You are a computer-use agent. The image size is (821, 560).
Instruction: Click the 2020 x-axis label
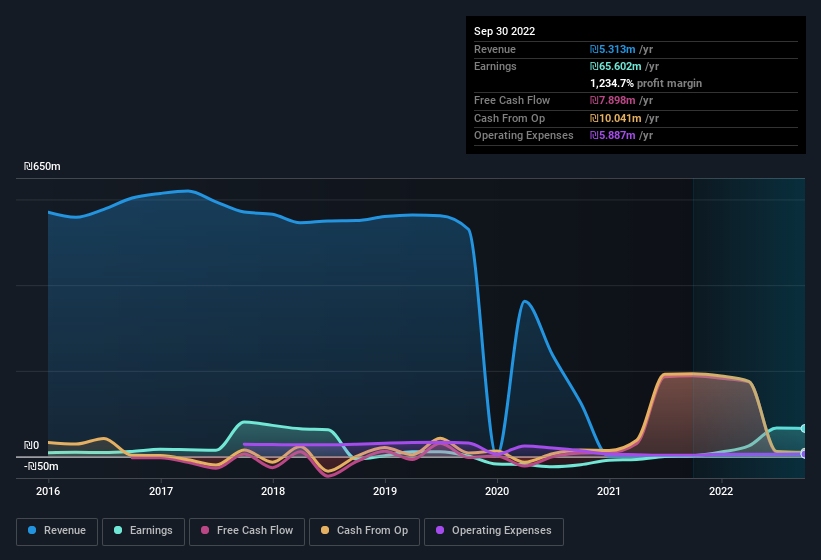pyautogui.click(x=497, y=491)
